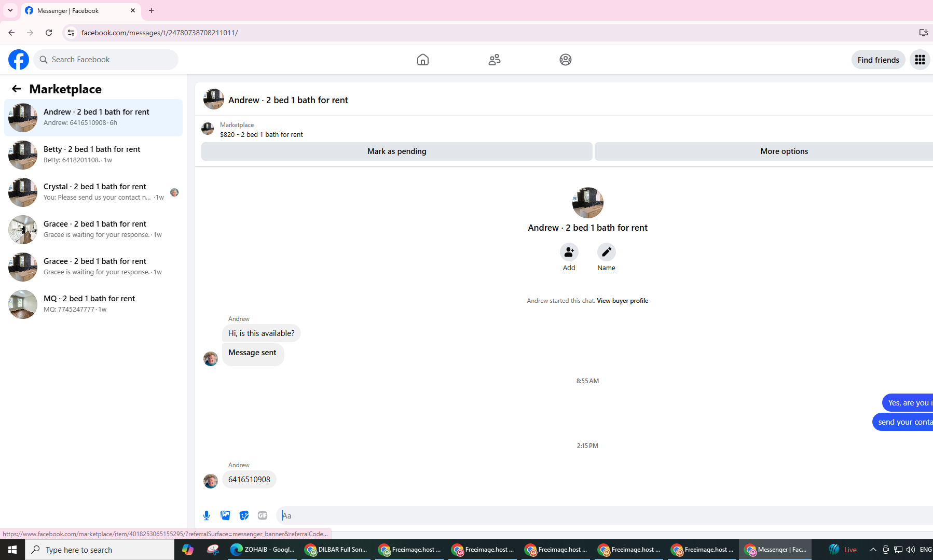
Task: Open View buyer profile link
Action: click(622, 301)
